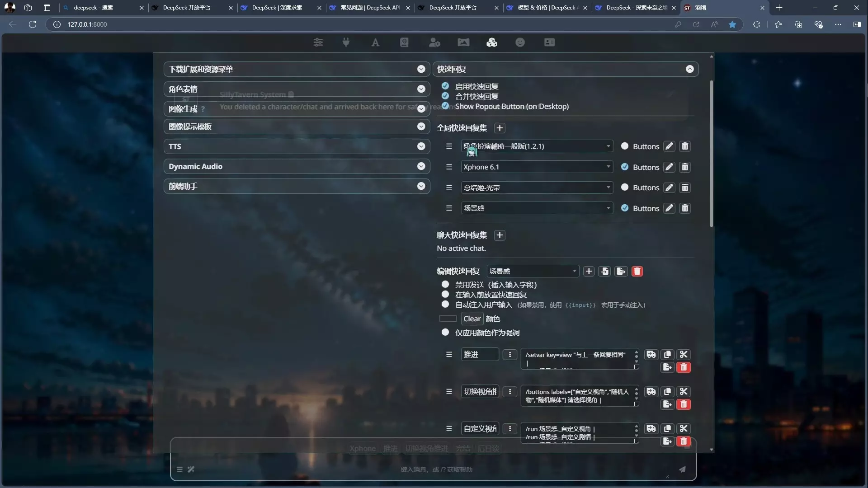Click the color swatch next to Clear

(x=448, y=319)
